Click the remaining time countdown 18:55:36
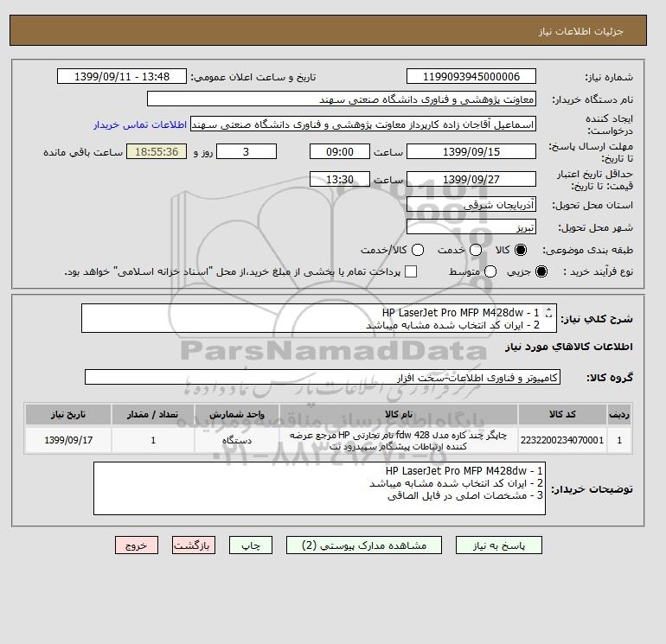This screenshot has height=644, width=666. tap(157, 151)
